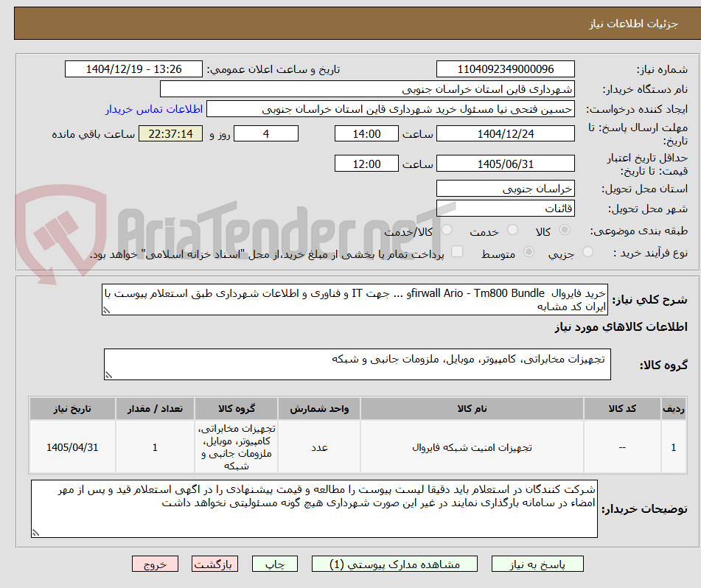The image size is (701, 588).
Task: Click the کد کالا column header
Action: point(622,408)
